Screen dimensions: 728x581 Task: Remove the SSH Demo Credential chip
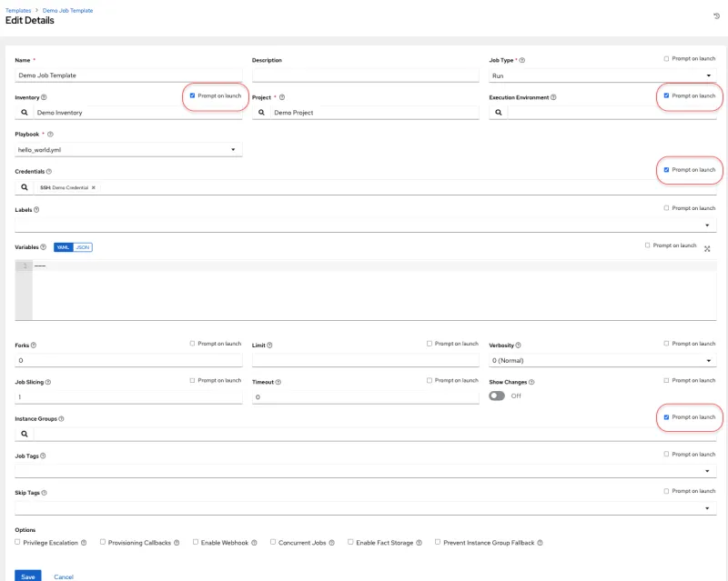[93, 187]
